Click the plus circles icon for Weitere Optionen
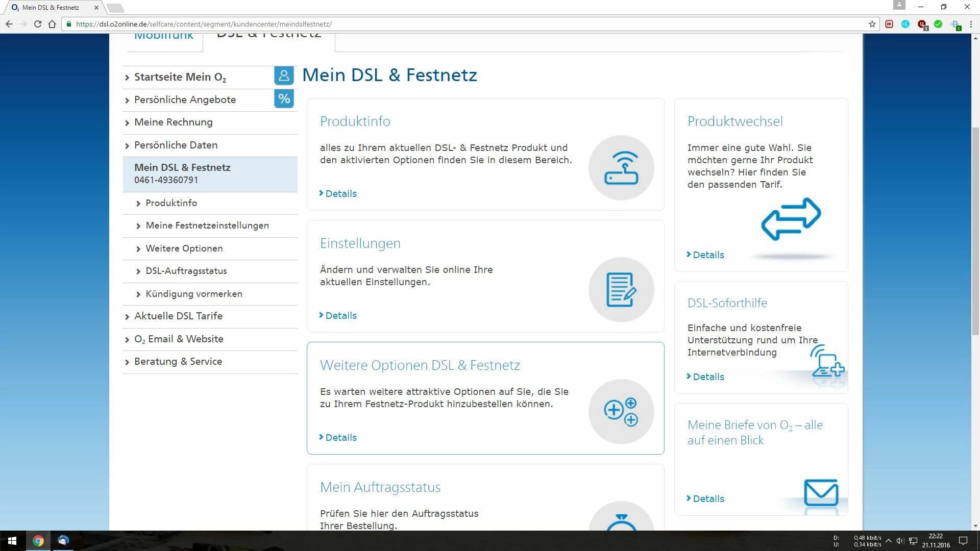Viewport: 980px width, 551px height. tap(621, 412)
